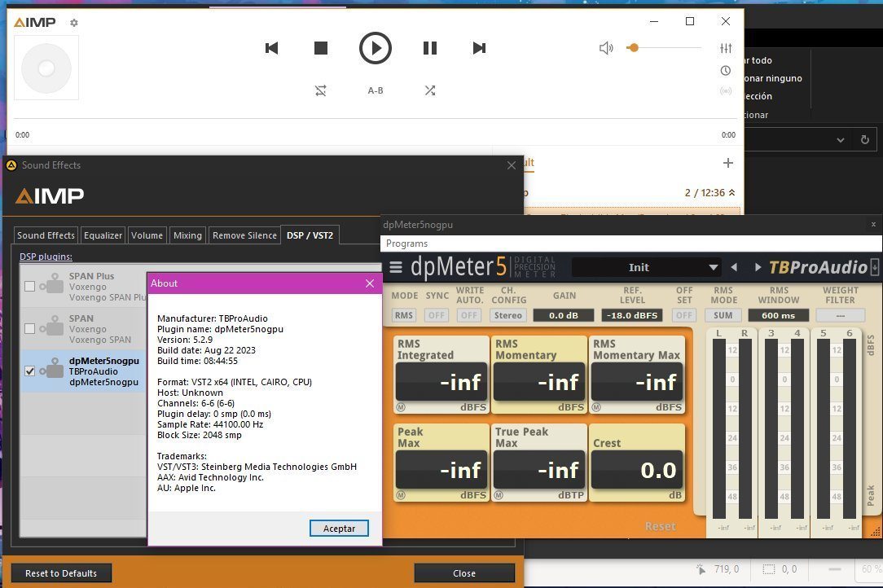This screenshot has height=588, width=883.
Task: Stop playback in AIMP player
Action: tap(320, 48)
